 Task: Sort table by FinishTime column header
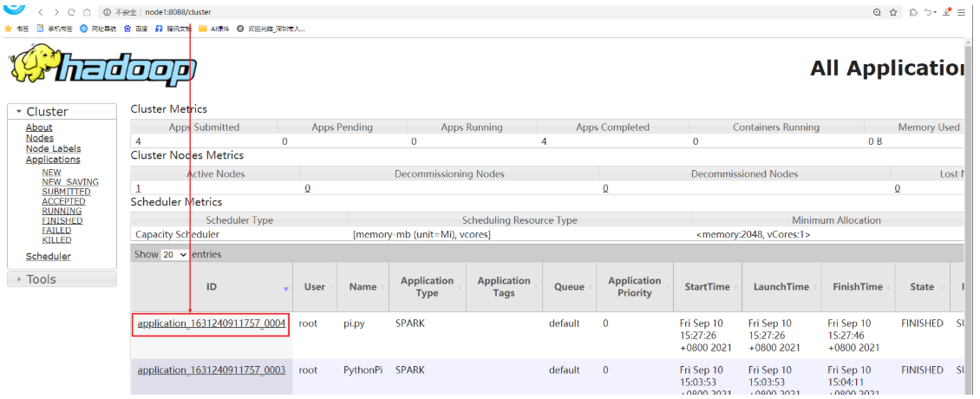[x=858, y=286]
